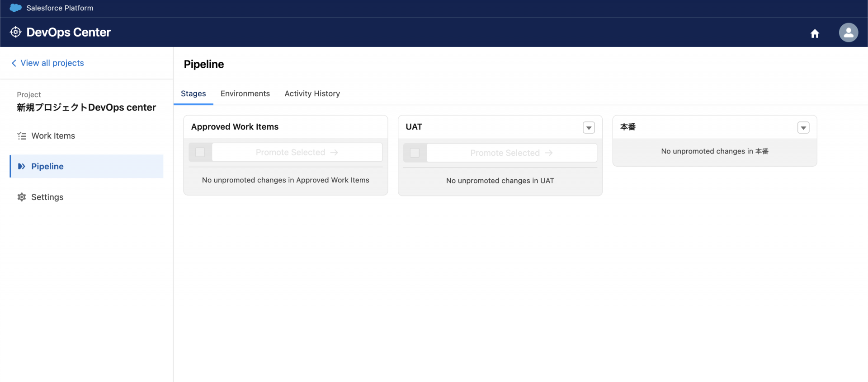Viewport: 868px width, 382px height.
Task: Click the Pipeline page heading
Action: click(x=204, y=64)
